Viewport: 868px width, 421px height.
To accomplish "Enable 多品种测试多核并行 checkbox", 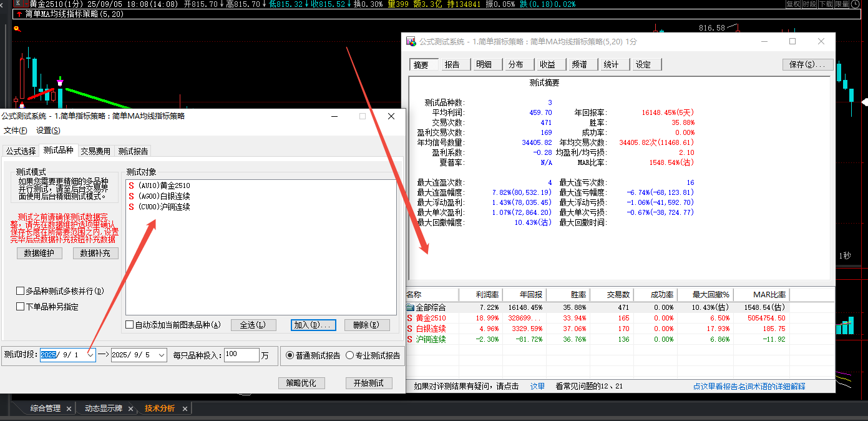I will (21, 291).
